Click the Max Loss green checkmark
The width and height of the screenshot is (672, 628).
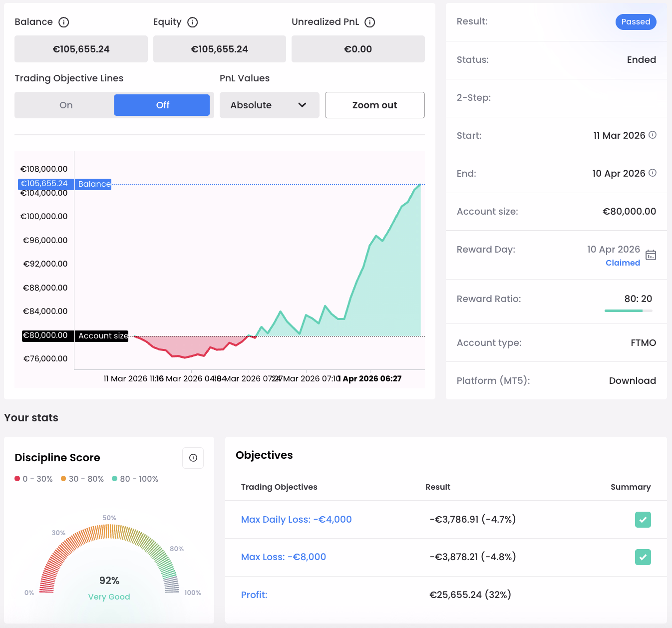coord(643,557)
